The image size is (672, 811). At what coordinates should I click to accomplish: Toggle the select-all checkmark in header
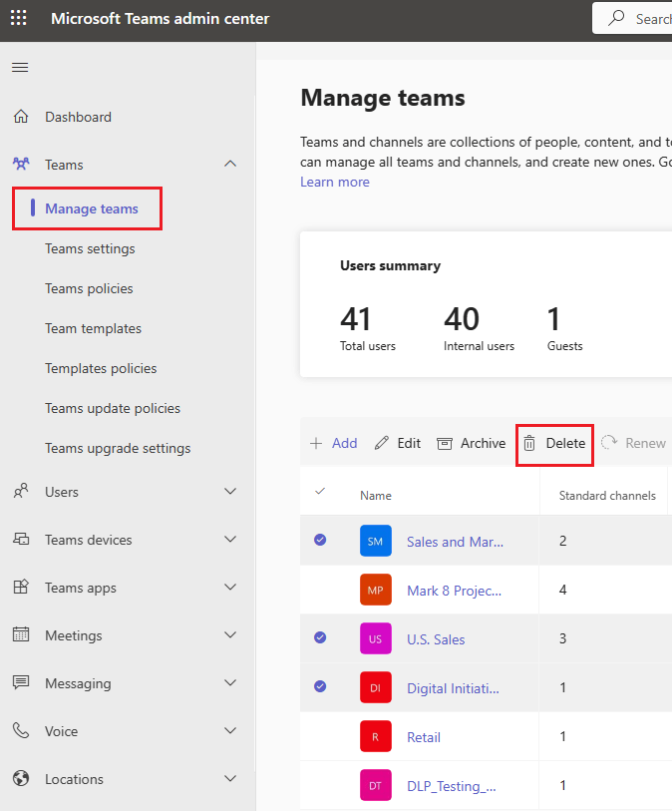pos(320,491)
